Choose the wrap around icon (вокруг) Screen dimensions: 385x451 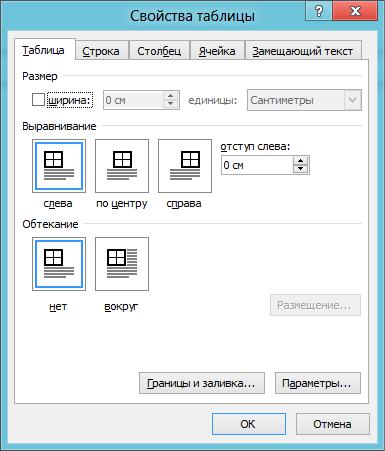[122, 264]
